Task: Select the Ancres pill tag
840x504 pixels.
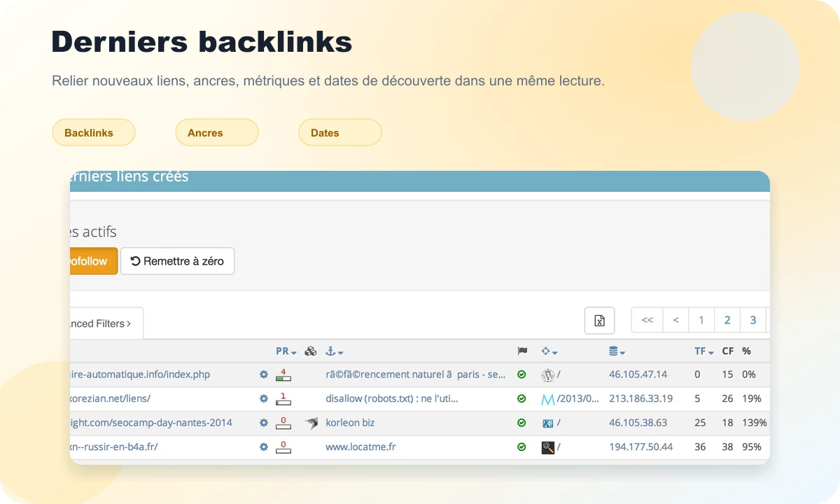Action: click(x=217, y=132)
